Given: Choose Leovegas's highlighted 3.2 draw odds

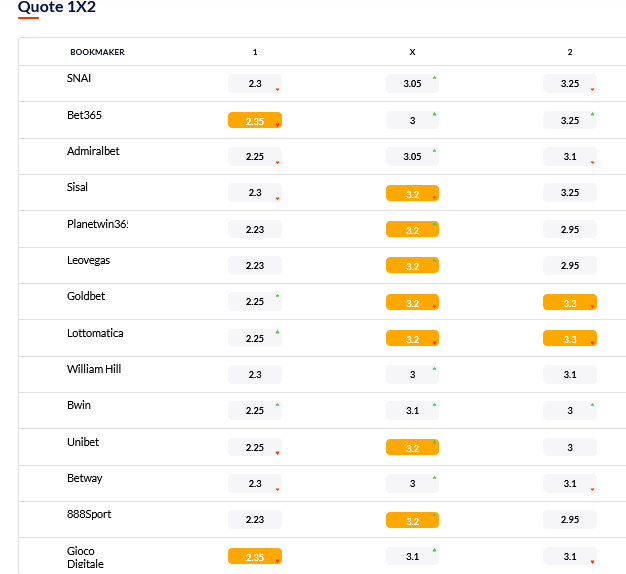Looking at the screenshot, I should (x=412, y=266).
